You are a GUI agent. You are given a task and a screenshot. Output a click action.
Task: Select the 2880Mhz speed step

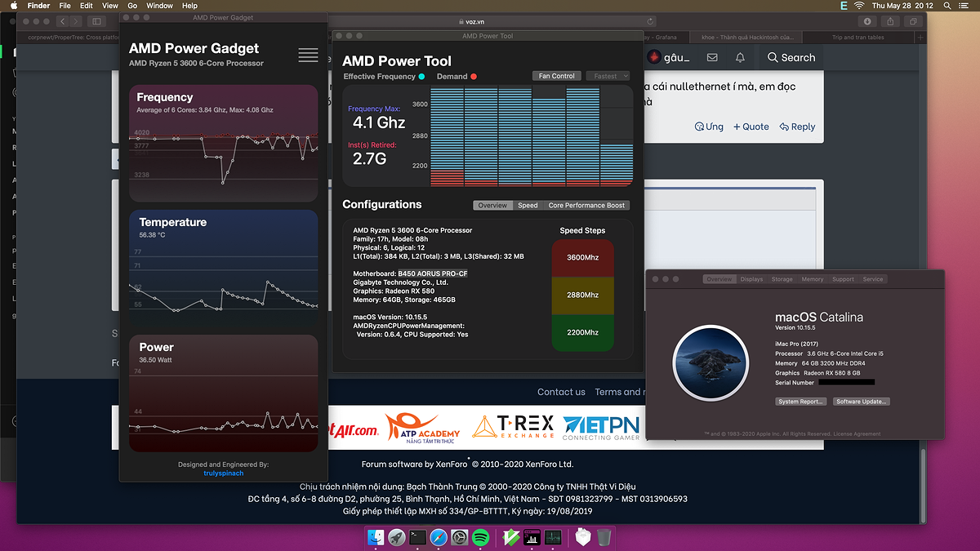tap(582, 295)
